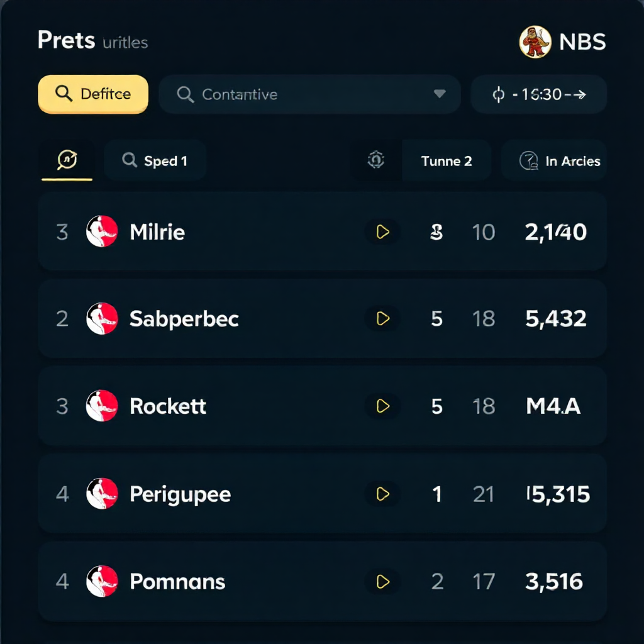Click the NBS mascot avatar icon

click(535, 42)
